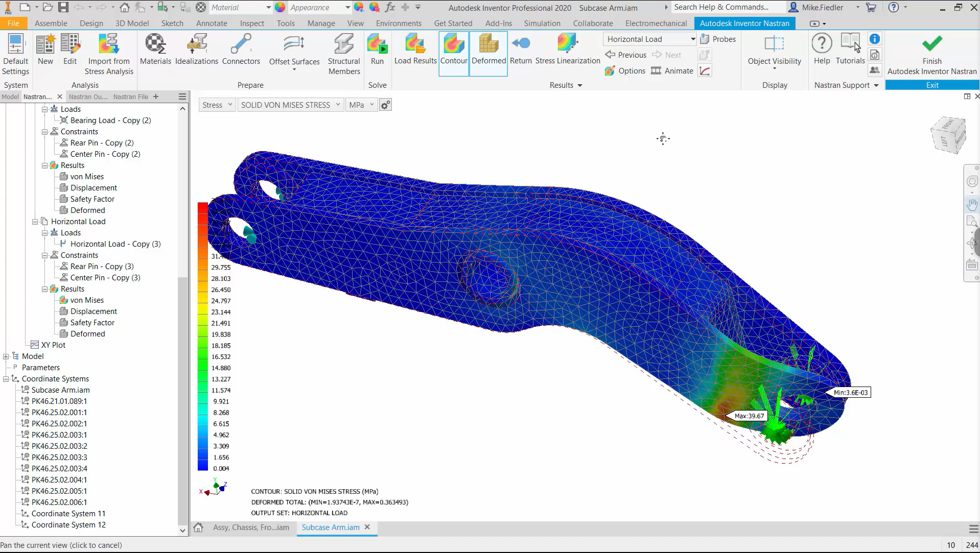The width and height of the screenshot is (980, 553).
Task: Click the ViewCube navigation cube
Action: click(949, 135)
